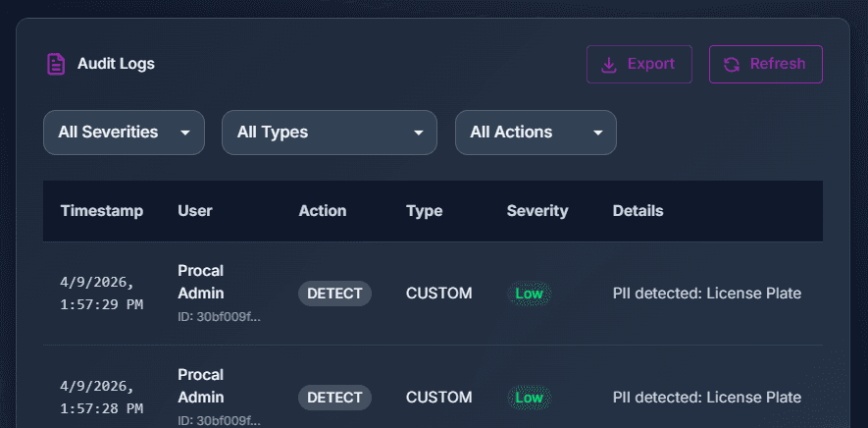868x428 pixels.
Task: Click the 1:57:28 PM timestamp cell
Action: coord(102,398)
